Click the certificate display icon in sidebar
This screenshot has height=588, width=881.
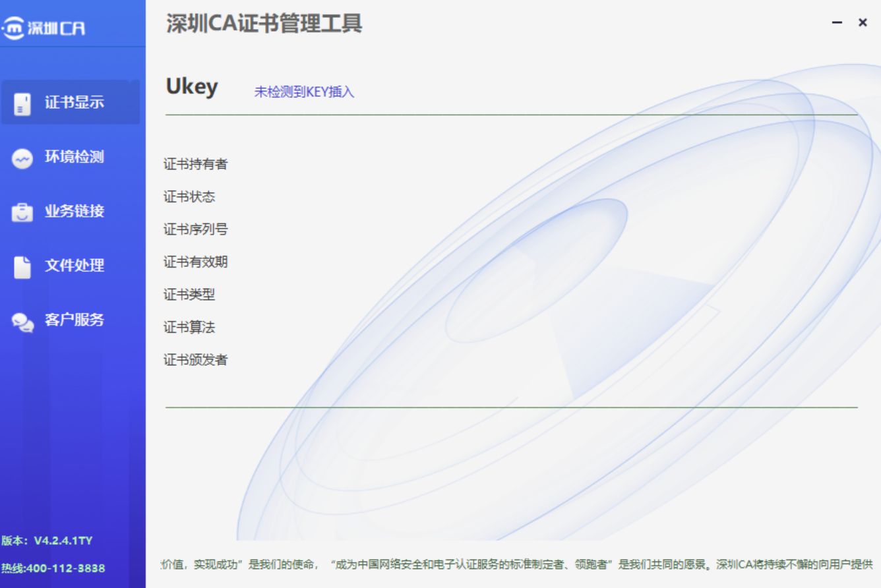point(22,103)
